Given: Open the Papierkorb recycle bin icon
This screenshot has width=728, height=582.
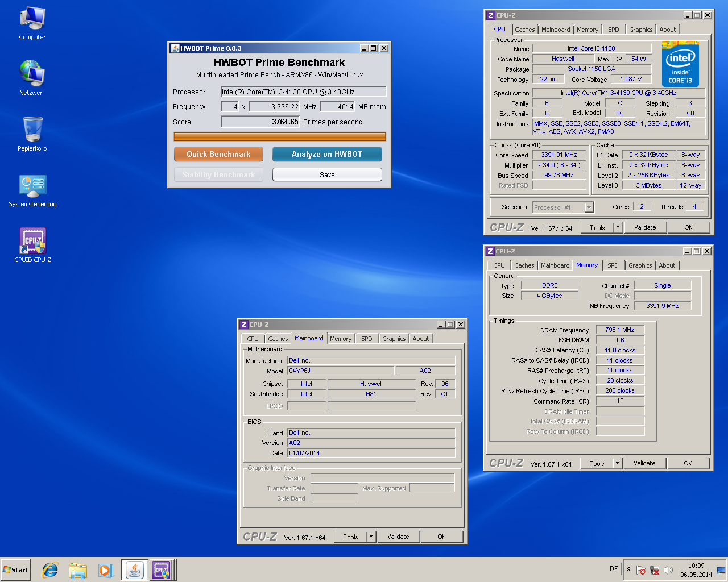Looking at the screenshot, I should pyautogui.click(x=32, y=134).
